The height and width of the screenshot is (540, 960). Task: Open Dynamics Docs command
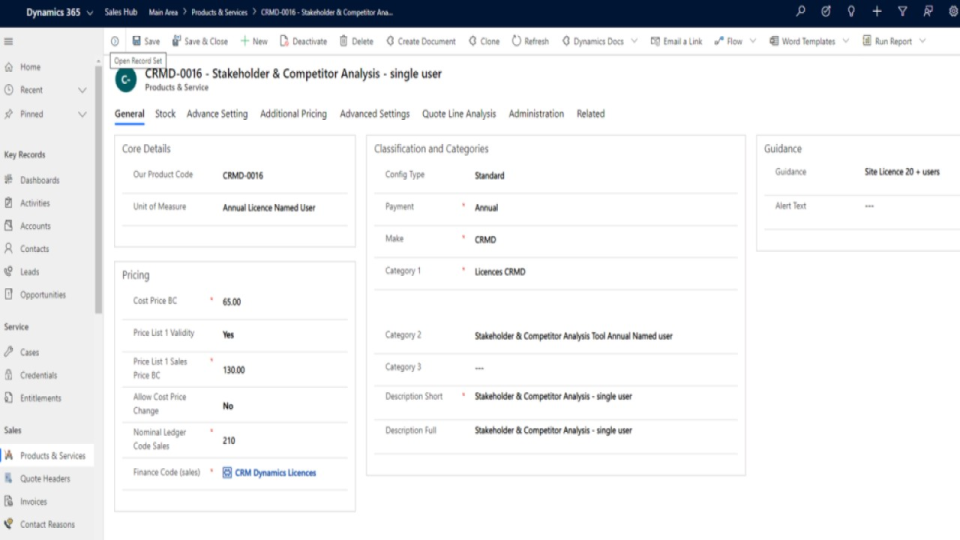point(593,41)
